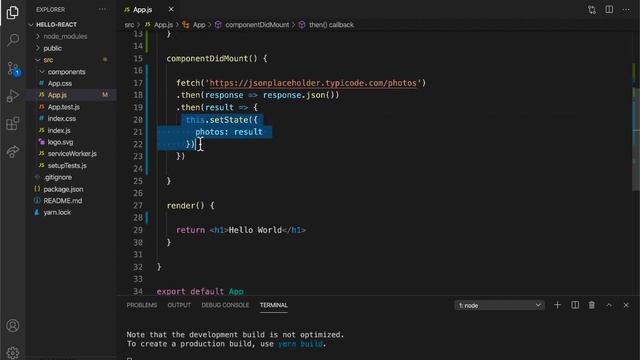The image size is (640, 360).
Task: Collapse the src folder
Action: [x=48, y=60]
